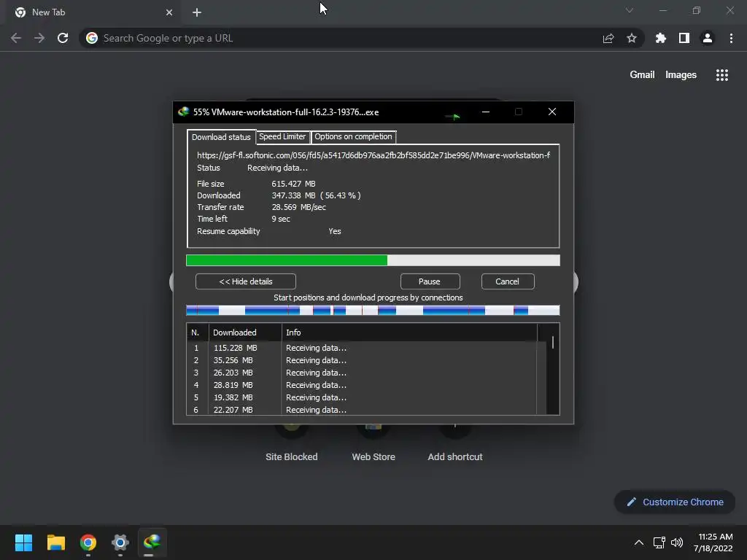Open Internet Download Manager from the taskbar
This screenshot has height=560, width=747.
(152, 542)
